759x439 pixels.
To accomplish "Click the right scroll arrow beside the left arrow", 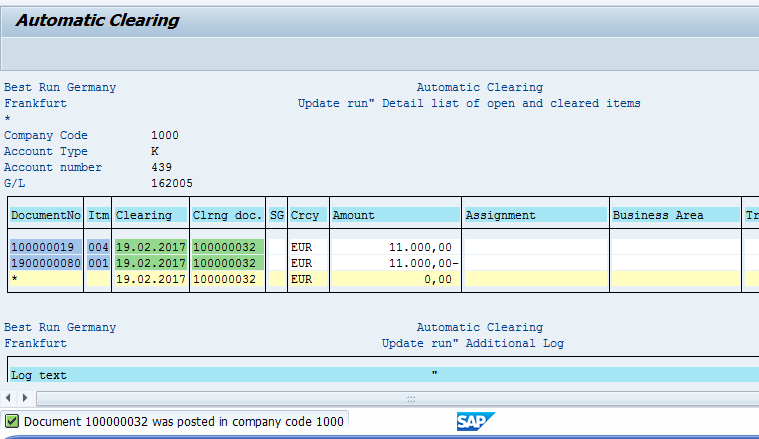I will [24, 398].
